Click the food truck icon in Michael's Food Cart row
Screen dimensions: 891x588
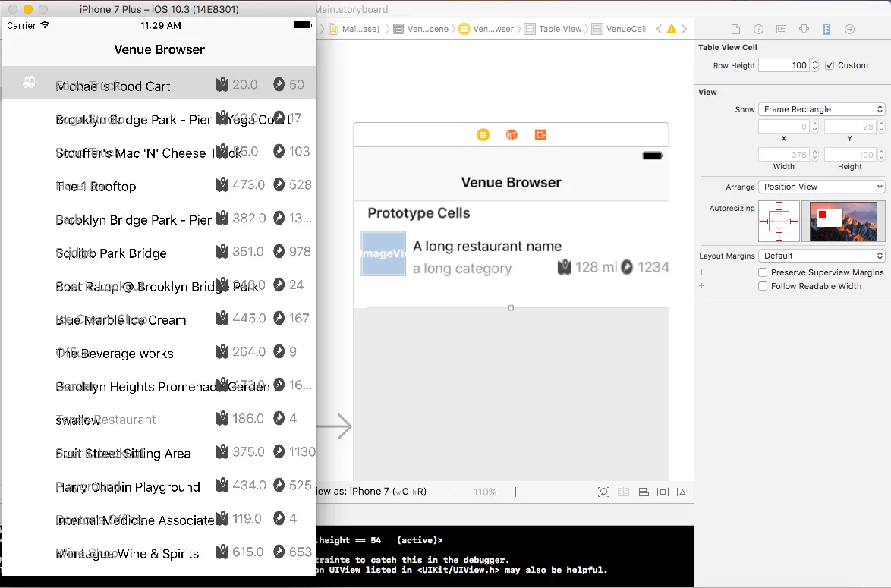[x=29, y=83]
